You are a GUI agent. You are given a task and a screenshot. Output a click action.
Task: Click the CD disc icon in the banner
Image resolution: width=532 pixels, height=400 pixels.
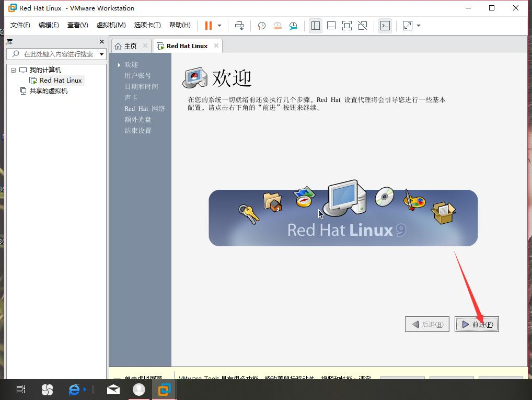click(385, 196)
